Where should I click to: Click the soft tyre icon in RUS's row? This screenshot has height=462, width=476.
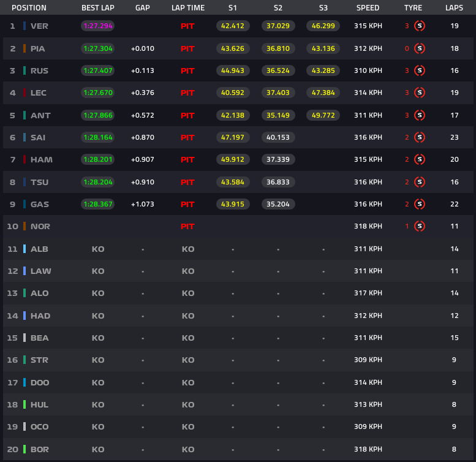420,70
